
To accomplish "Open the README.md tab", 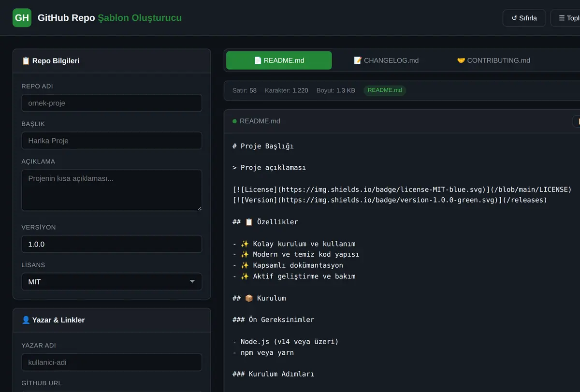I will tap(279, 60).
